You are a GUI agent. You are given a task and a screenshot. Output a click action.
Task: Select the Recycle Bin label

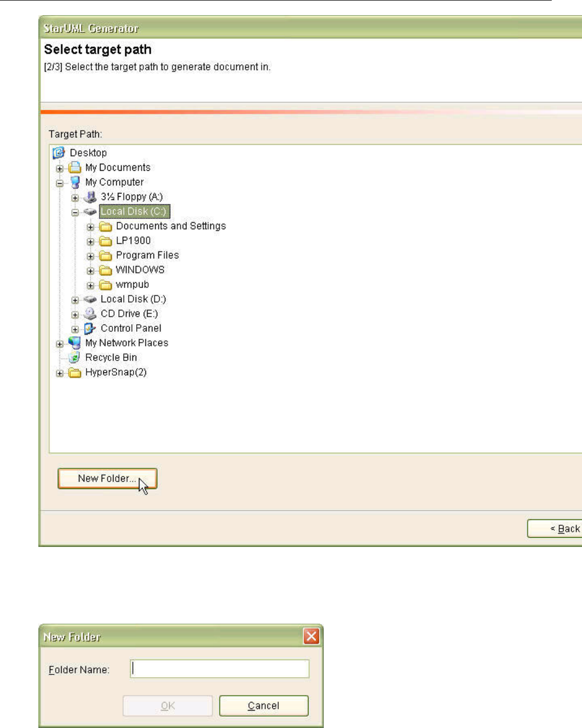pyautogui.click(x=111, y=357)
